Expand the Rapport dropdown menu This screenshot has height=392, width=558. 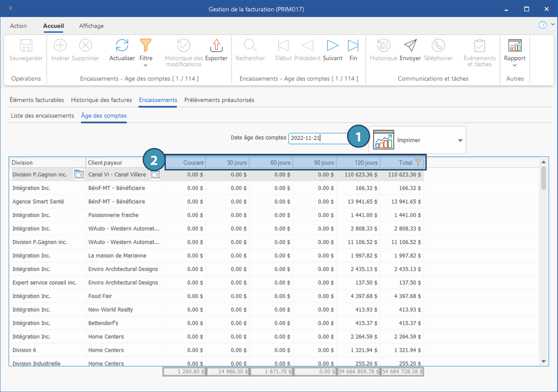[x=515, y=65]
